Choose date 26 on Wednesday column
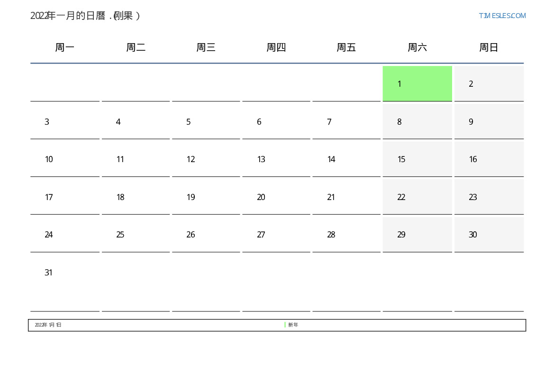Image resolution: width=554 pixels, height=392 pixels. (206, 235)
